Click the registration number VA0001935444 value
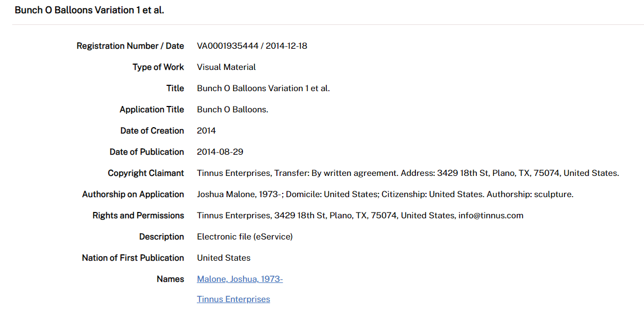This screenshot has height=319, width=644. 228,46
